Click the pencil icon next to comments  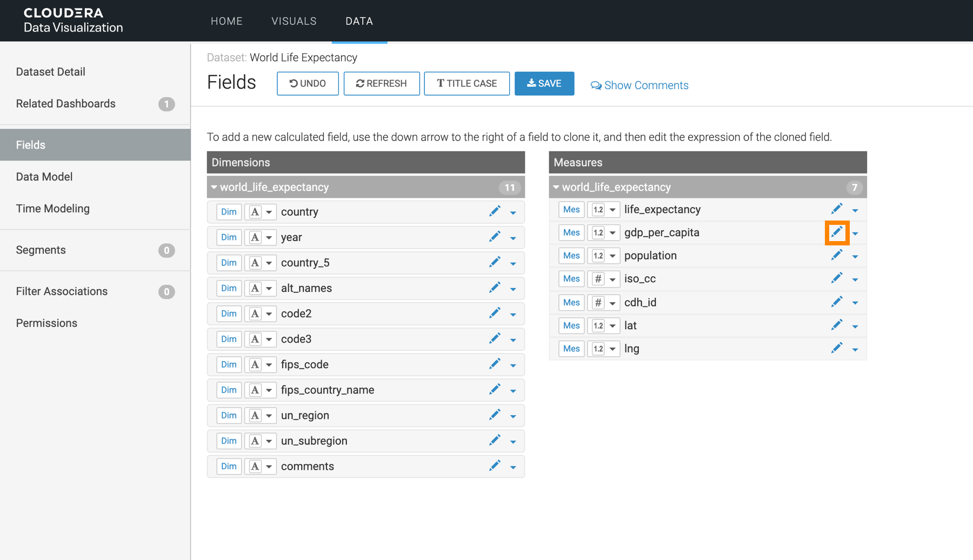coord(494,466)
